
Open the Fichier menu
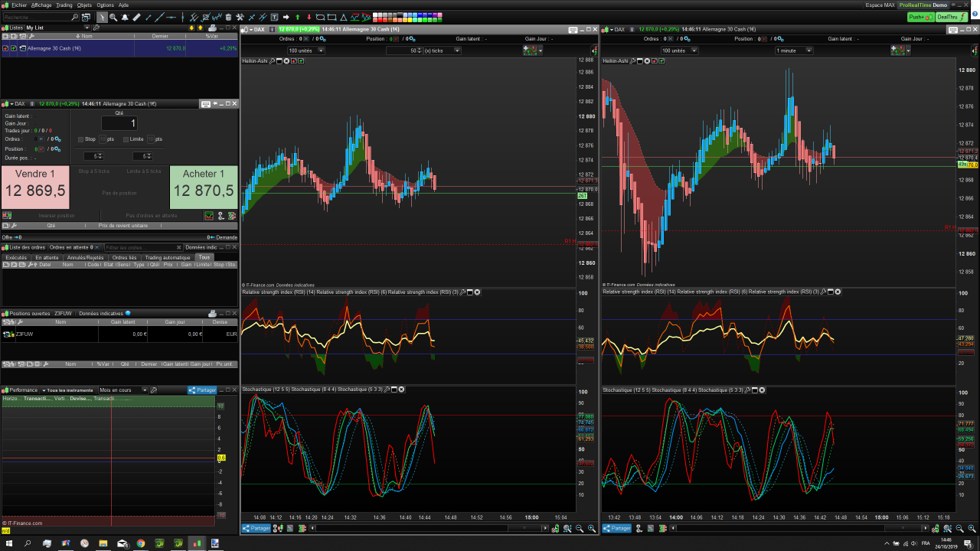(18, 5)
